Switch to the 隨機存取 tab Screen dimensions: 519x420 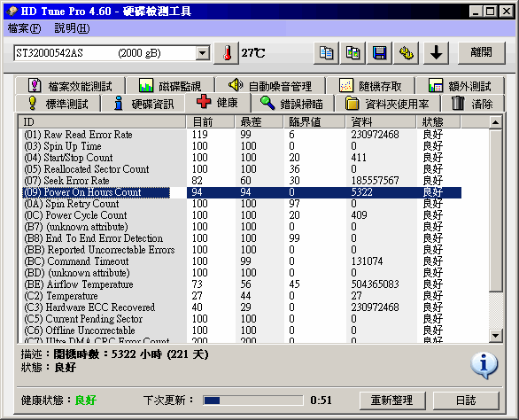[370, 86]
